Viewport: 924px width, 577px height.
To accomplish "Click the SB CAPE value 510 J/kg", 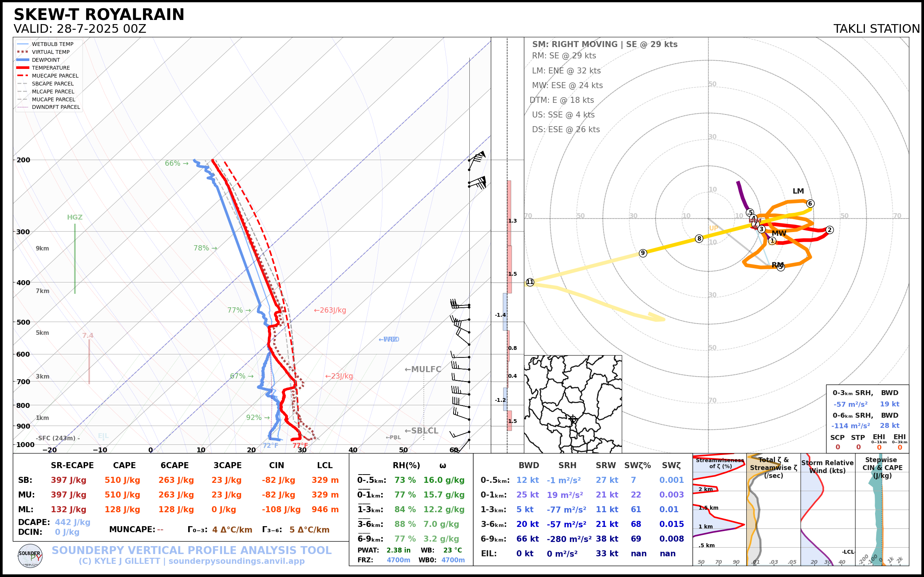I will coord(122,480).
